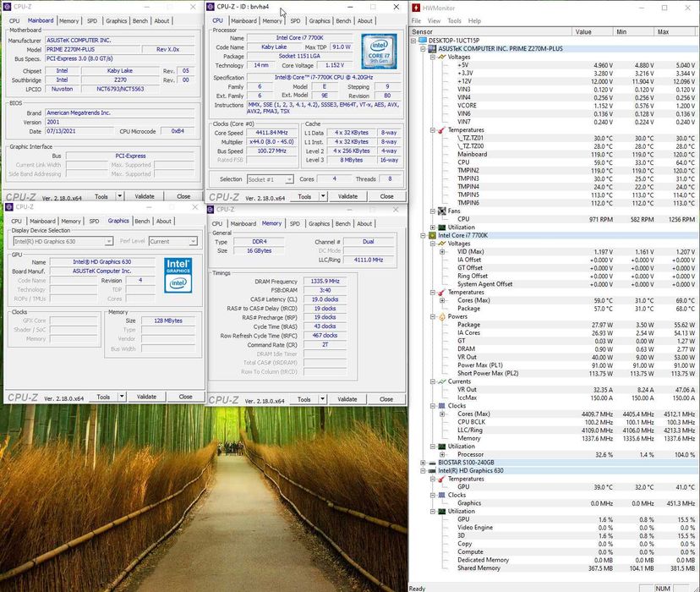The width and height of the screenshot is (700, 592).
Task: Switch to SPD tab in brvha4 window
Action: (295, 20)
